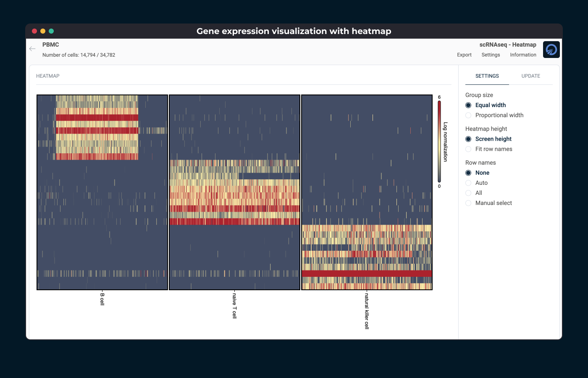This screenshot has height=378, width=588.
Task: Choose Screen height for heatmap
Action: click(468, 139)
